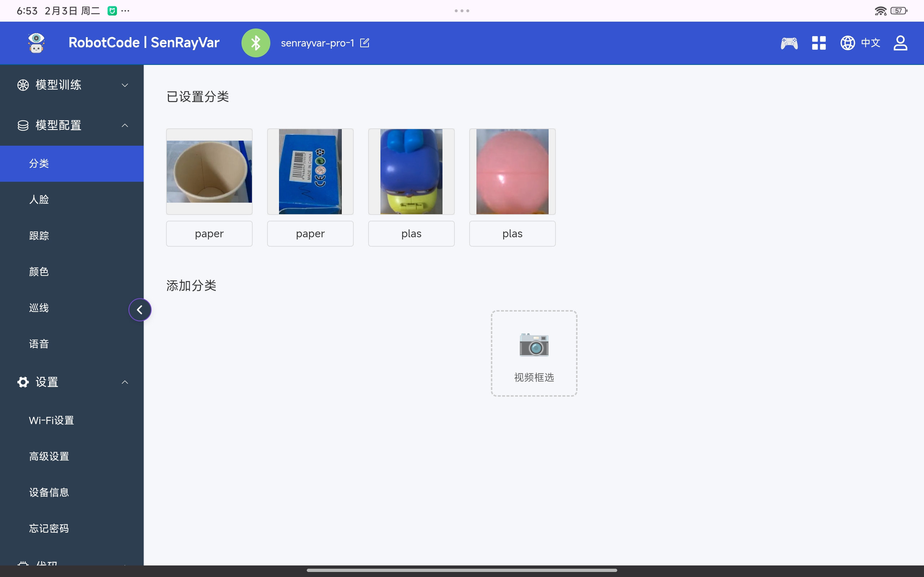Select the 人脸 menu item

[39, 199]
